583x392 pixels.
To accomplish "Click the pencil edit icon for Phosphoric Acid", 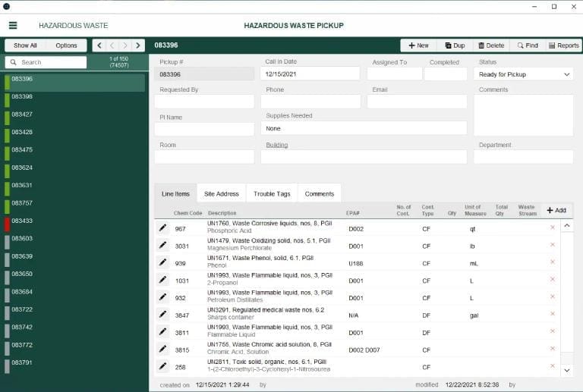I will point(163,227).
